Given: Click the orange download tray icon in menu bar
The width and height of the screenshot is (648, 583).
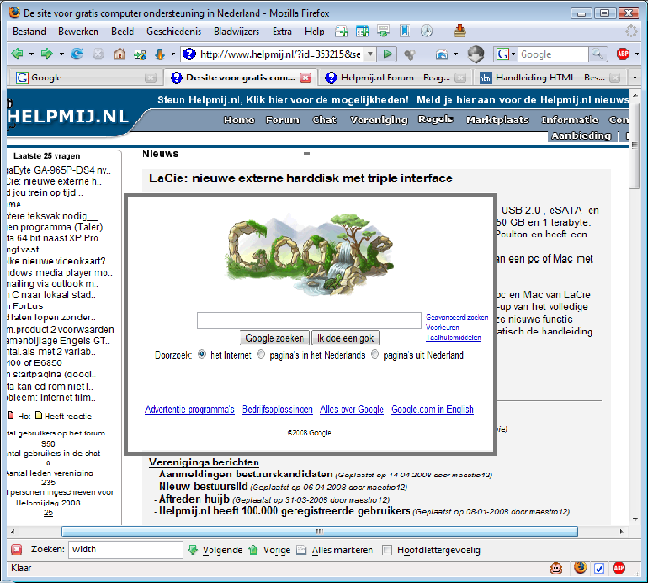Looking at the screenshot, I should point(460,31).
